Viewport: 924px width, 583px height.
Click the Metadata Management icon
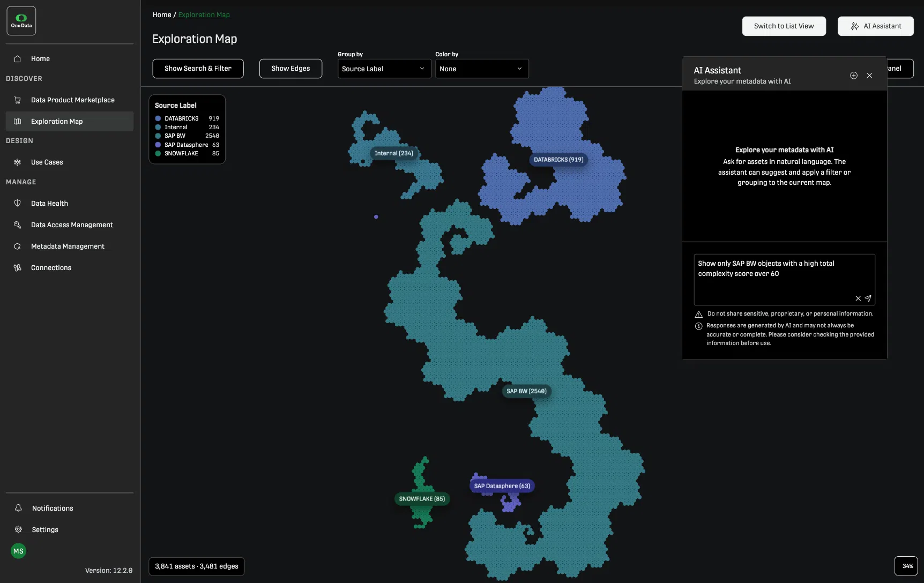coord(18,246)
